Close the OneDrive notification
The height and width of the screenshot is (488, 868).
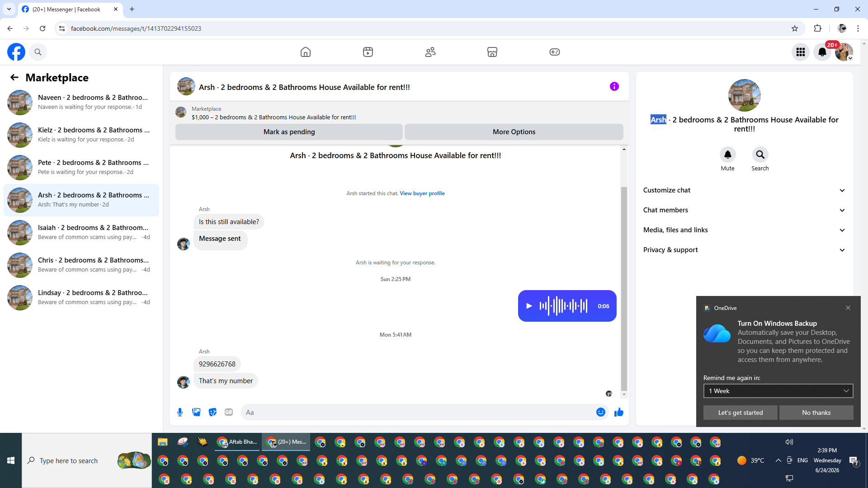[x=848, y=308]
